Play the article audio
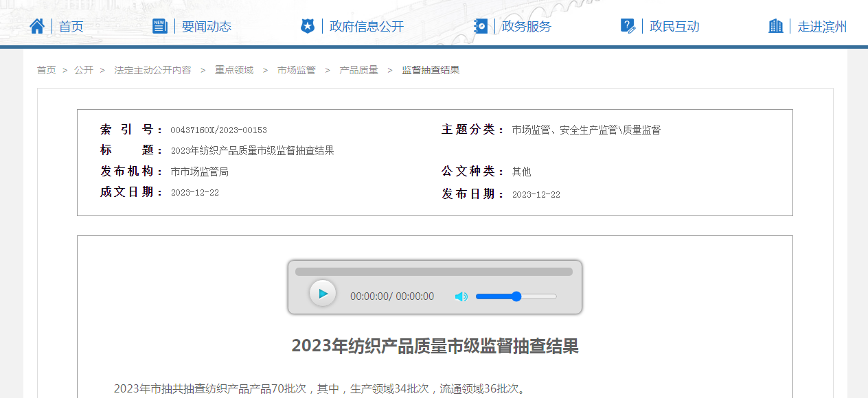Viewport: 868px width, 398px height. (323, 294)
